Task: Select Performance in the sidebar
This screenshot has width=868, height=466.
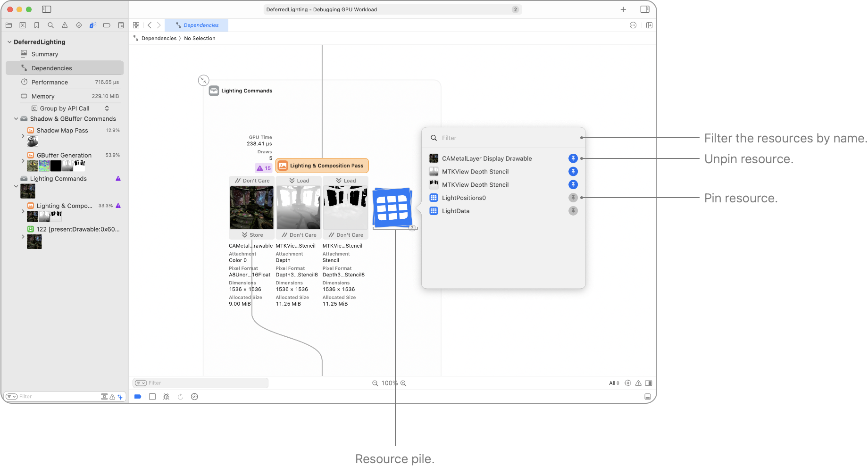Action: (50, 82)
